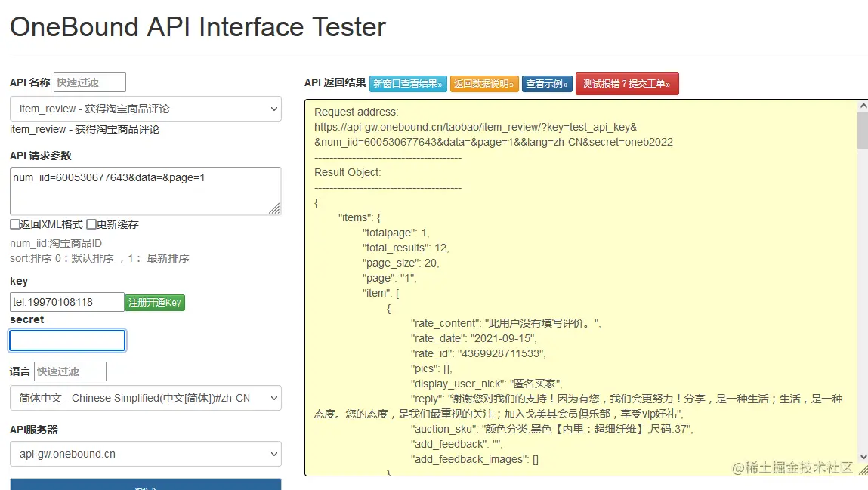Open the 简体中文 language dropdown

145,398
